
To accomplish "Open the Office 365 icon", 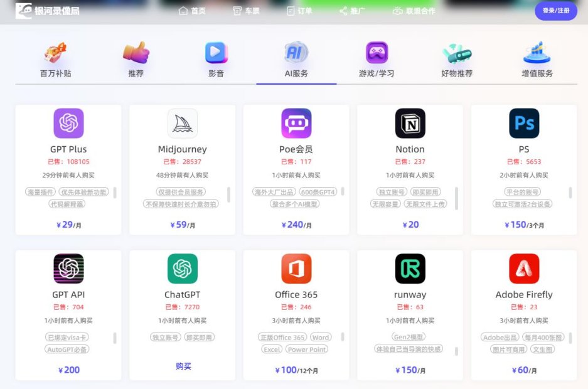I will pos(296,269).
